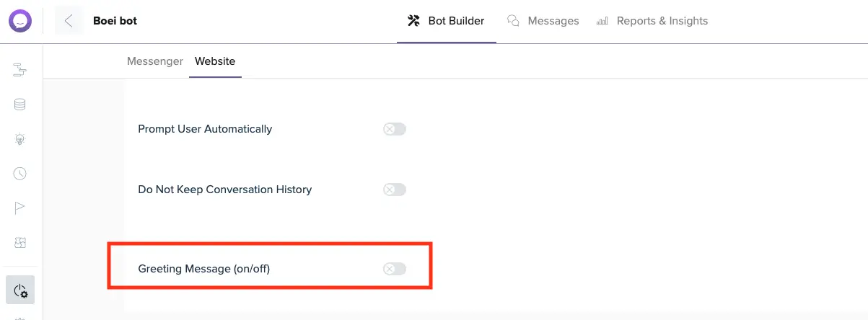Open the puzzle piece icon in sidebar
This screenshot has width=868, height=320.
20,243
